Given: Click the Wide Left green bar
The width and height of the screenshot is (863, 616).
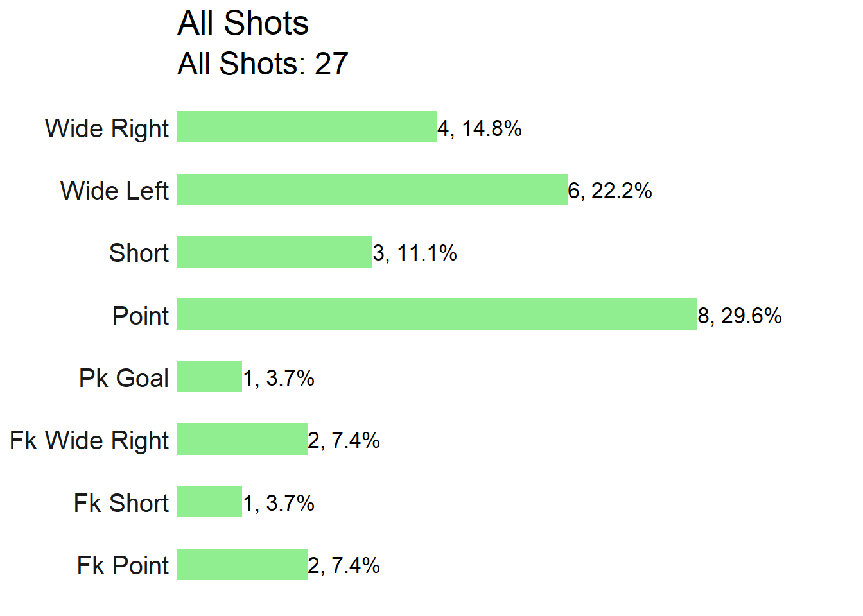Looking at the screenshot, I should click(x=372, y=189).
